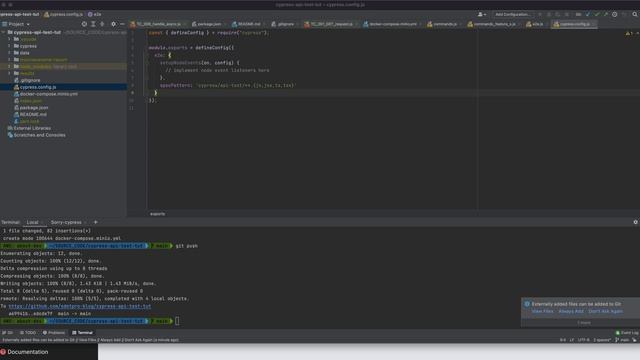
Task: Hide the Project panel with minus icon
Action: click(x=122, y=24)
